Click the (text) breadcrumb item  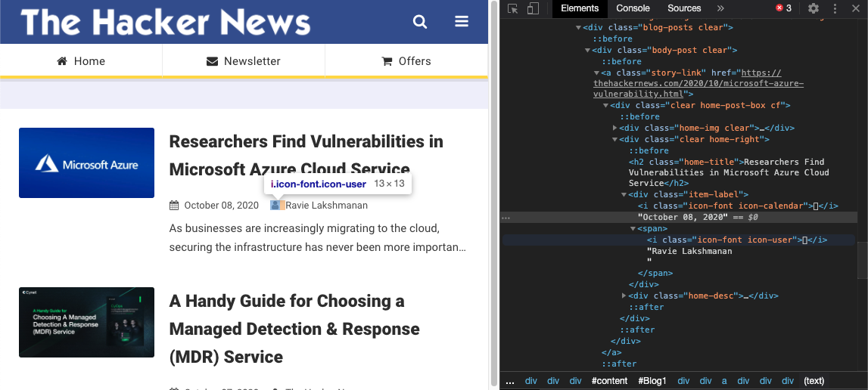pos(814,381)
